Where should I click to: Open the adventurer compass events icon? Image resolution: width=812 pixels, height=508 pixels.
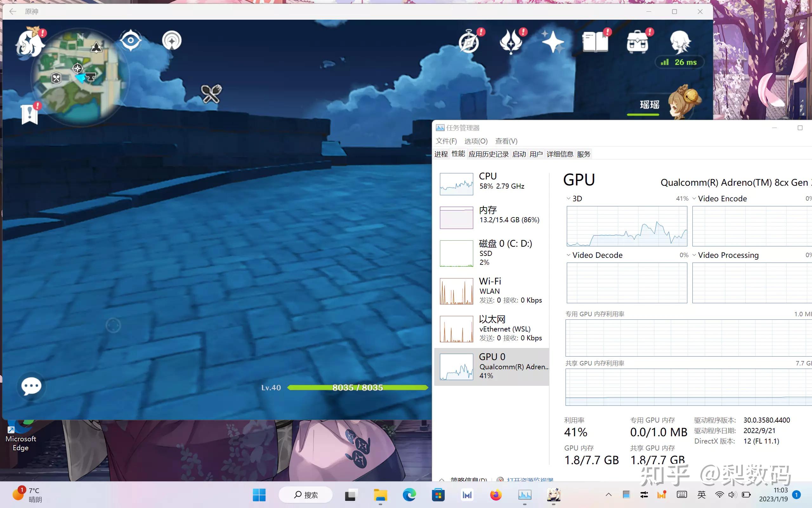[x=469, y=42]
